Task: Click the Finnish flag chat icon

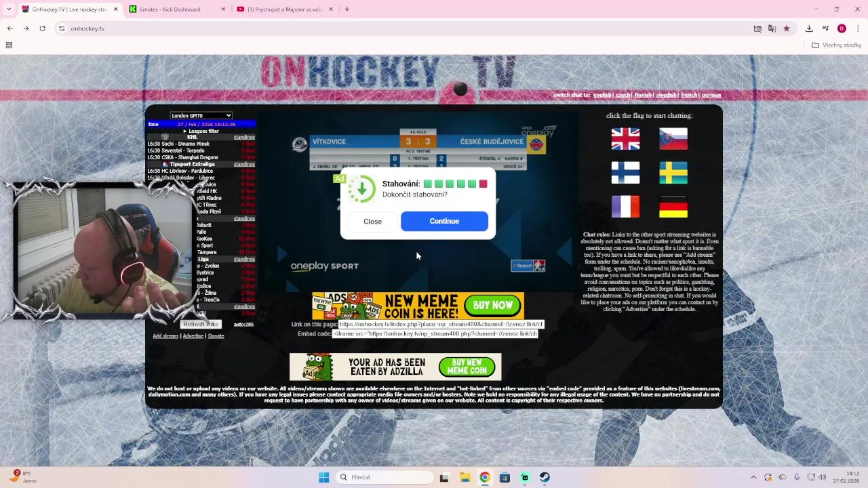Action: click(x=625, y=173)
